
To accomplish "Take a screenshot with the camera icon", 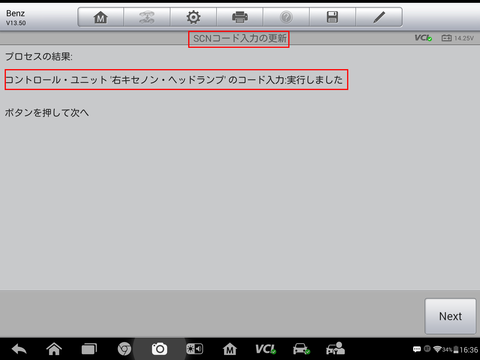I will [159, 349].
